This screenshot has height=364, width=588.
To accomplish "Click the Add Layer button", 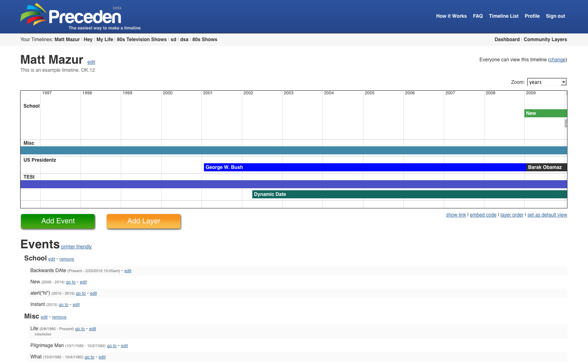I will click(x=144, y=221).
